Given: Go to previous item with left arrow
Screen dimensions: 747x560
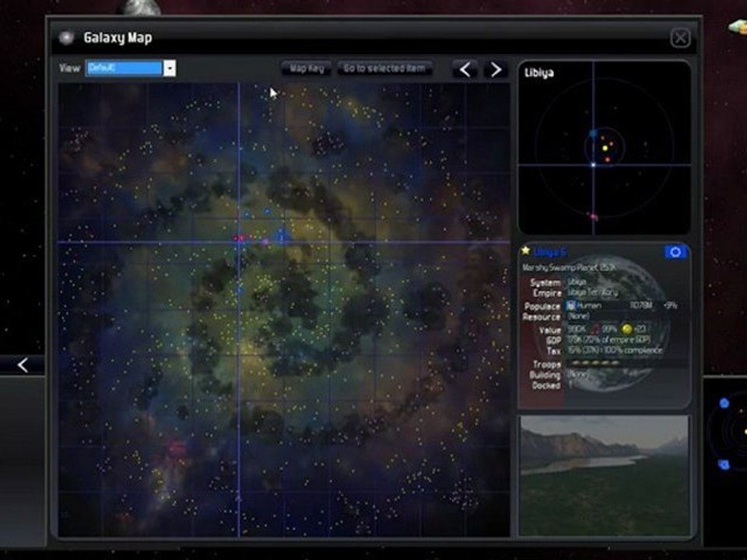Looking at the screenshot, I should [x=465, y=69].
